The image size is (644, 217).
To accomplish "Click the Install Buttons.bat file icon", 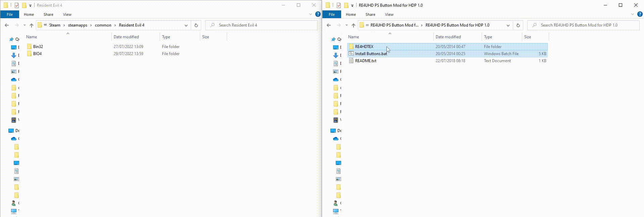I will pos(351,53).
